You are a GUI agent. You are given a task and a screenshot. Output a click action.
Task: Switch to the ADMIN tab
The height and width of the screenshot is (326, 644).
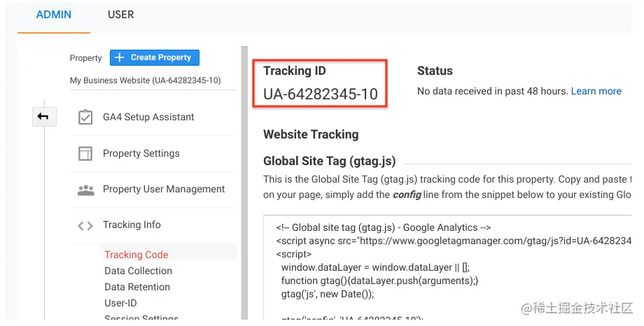pos(54,15)
